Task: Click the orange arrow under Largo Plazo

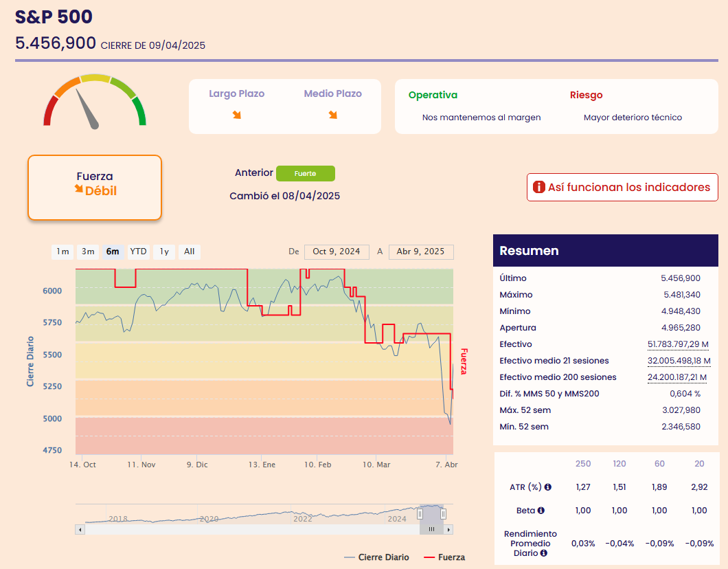Action: pyautogui.click(x=237, y=115)
